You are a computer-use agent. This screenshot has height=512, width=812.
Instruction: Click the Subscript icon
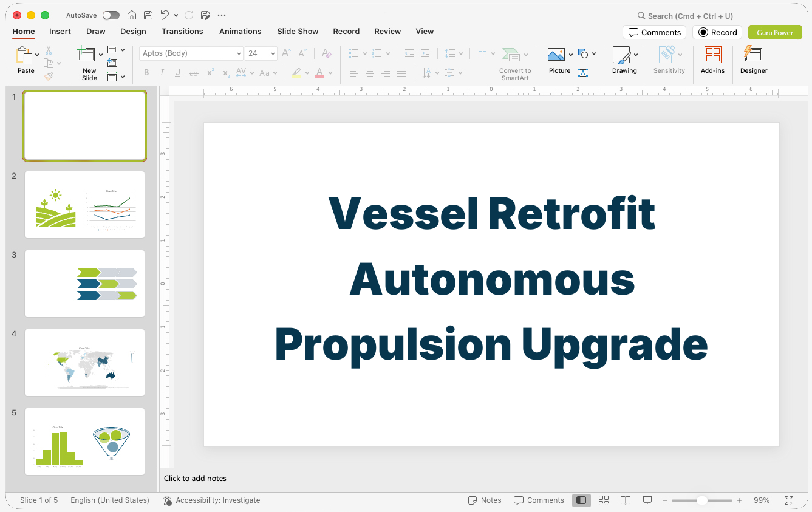tap(226, 73)
